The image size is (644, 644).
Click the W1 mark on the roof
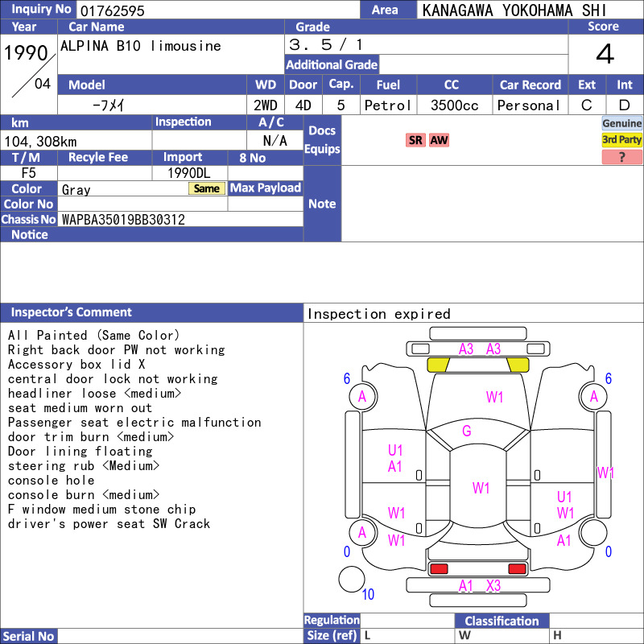tap(481, 488)
